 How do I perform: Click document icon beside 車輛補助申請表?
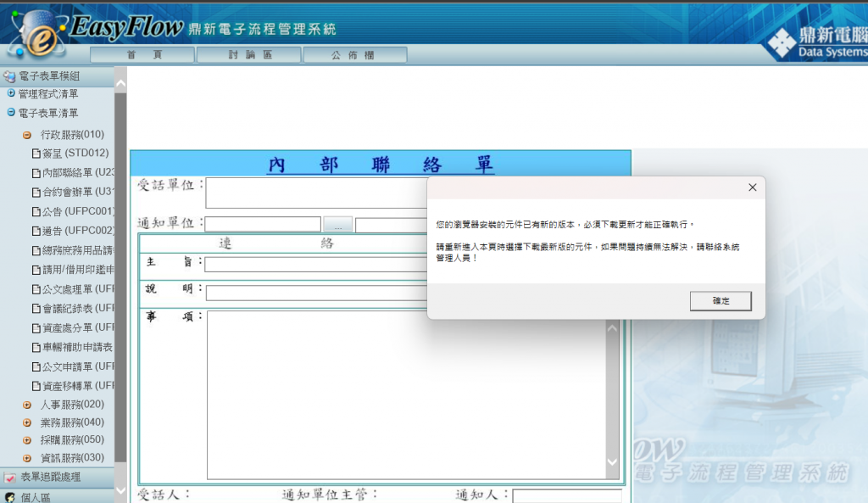36,348
